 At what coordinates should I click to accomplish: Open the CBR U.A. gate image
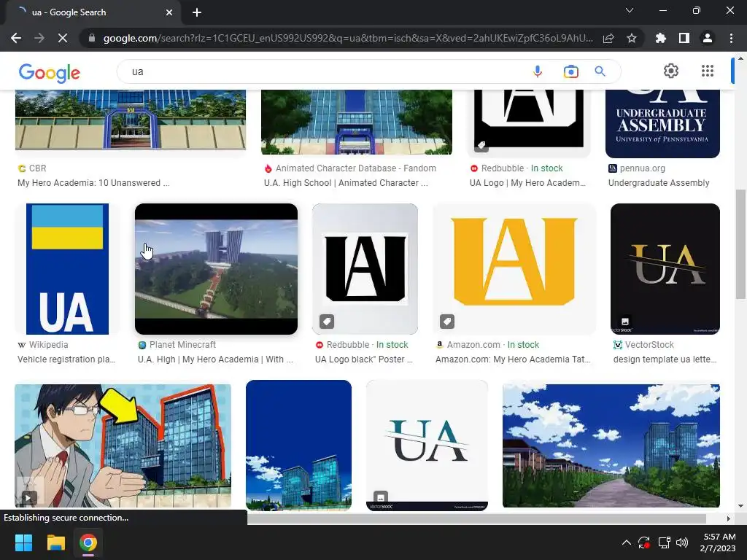pos(131,120)
